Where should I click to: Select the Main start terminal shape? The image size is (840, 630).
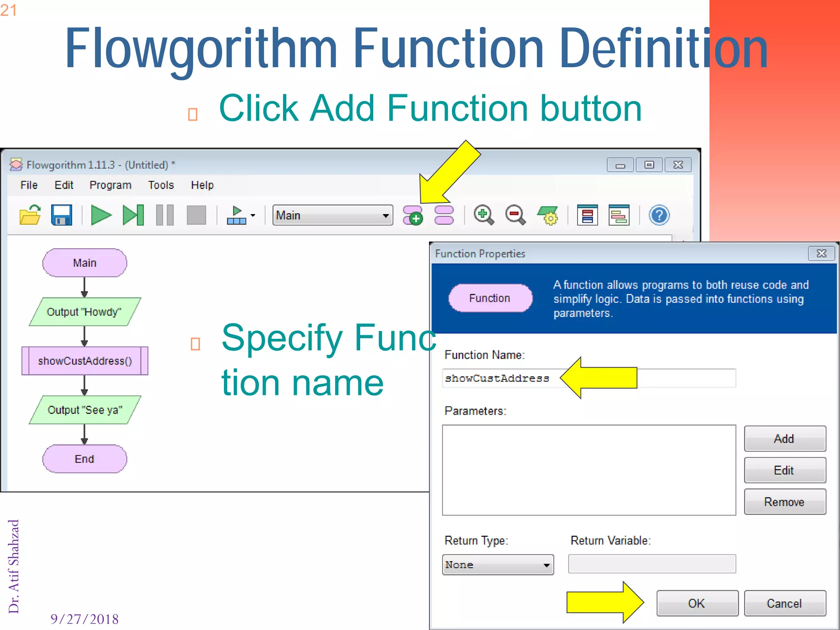click(x=84, y=262)
